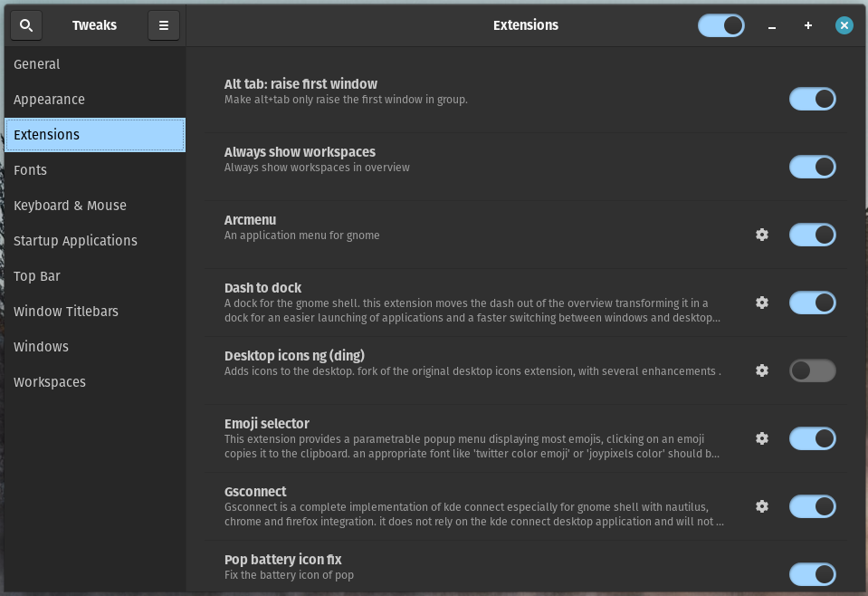Click 'Always show workspaces in overview' description
The width and height of the screenshot is (868, 596).
pos(317,168)
